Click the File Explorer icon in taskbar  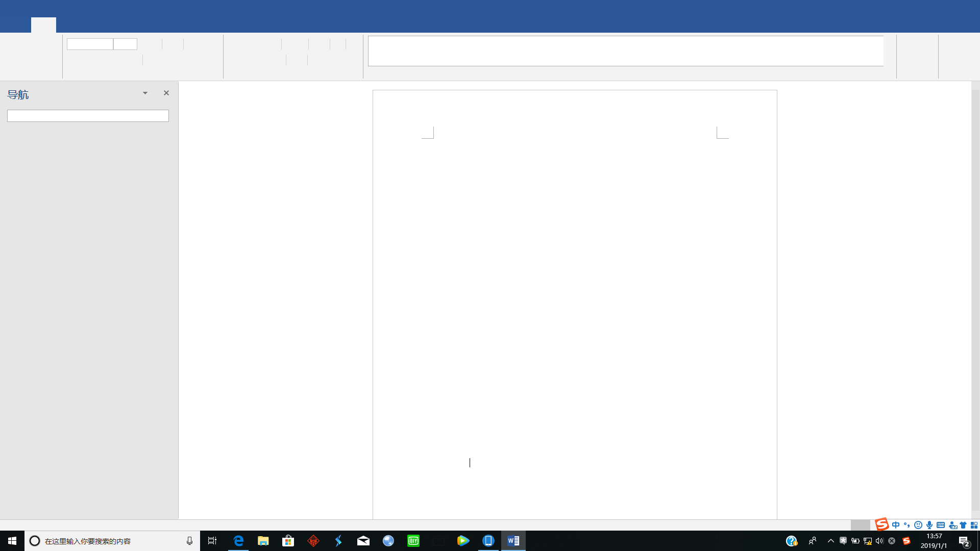pos(263,540)
